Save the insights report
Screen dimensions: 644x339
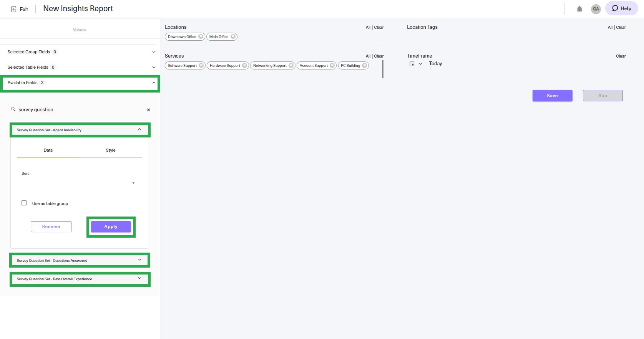(x=552, y=96)
